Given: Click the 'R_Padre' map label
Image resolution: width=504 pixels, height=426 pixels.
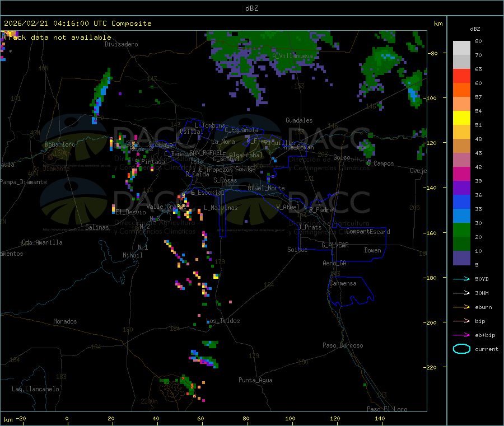Looking at the screenshot, I should (321, 210).
